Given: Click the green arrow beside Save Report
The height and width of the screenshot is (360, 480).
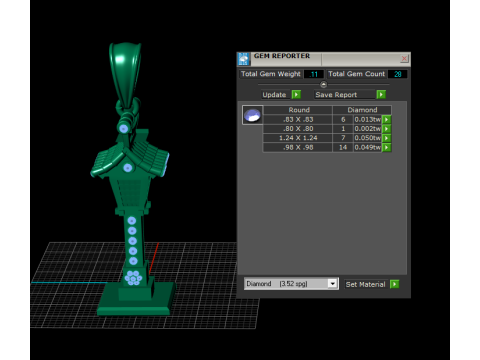Looking at the screenshot, I should 381,95.
